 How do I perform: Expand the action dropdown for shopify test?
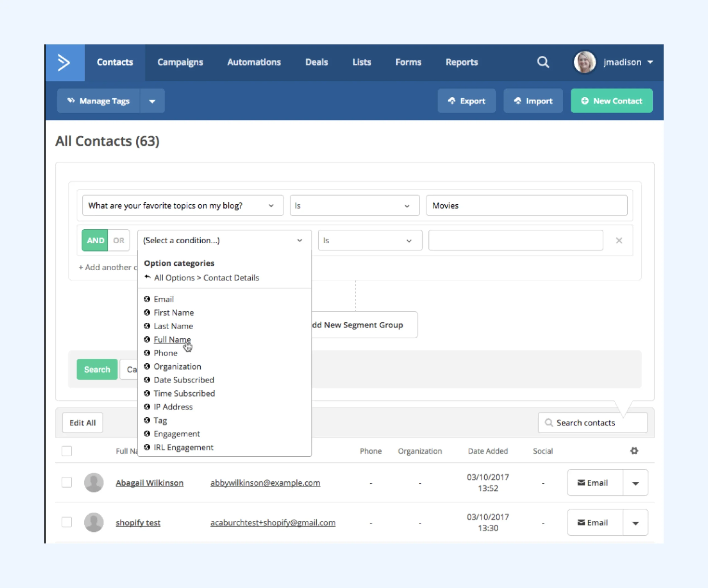coord(636,522)
